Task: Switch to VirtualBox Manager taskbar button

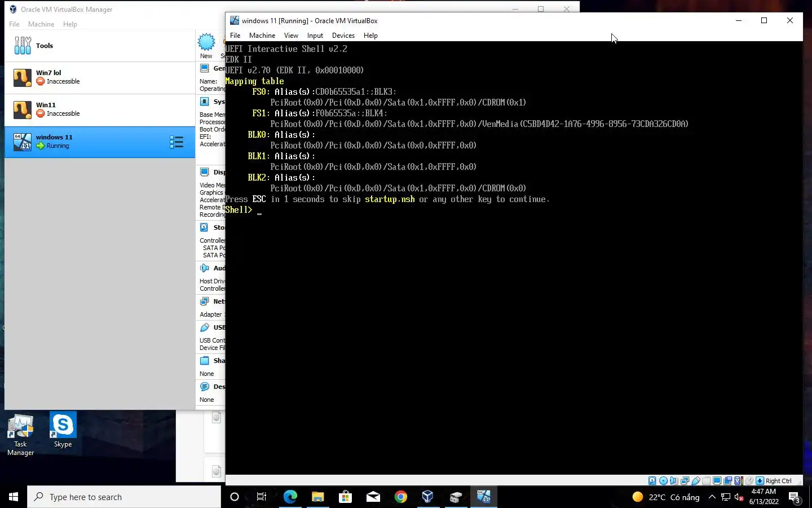Action: pyautogui.click(x=427, y=497)
